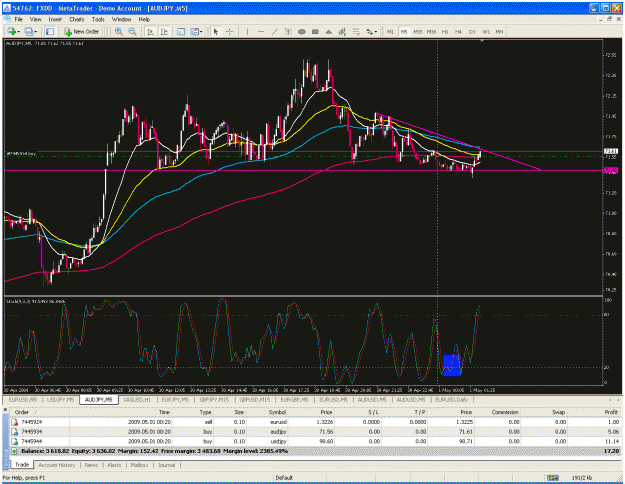Open the Insert menu
Viewport: 625px width, 484px height.
(x=55, y=19)
